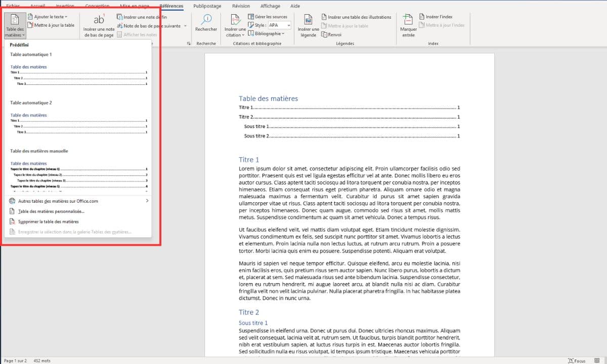Click the Sous titre 2 entry in document TOC
The width and height of the screenshot is (607, 364).
pos(352,136)
